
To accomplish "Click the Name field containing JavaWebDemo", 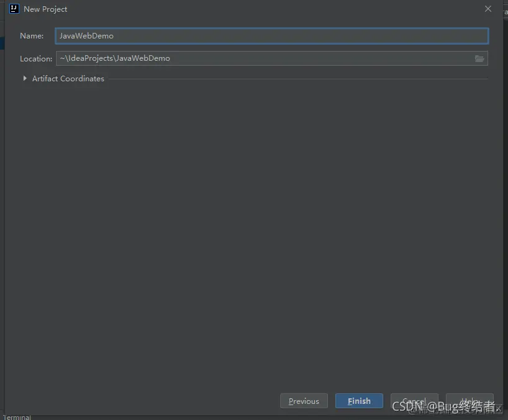I will click(271, 36).
